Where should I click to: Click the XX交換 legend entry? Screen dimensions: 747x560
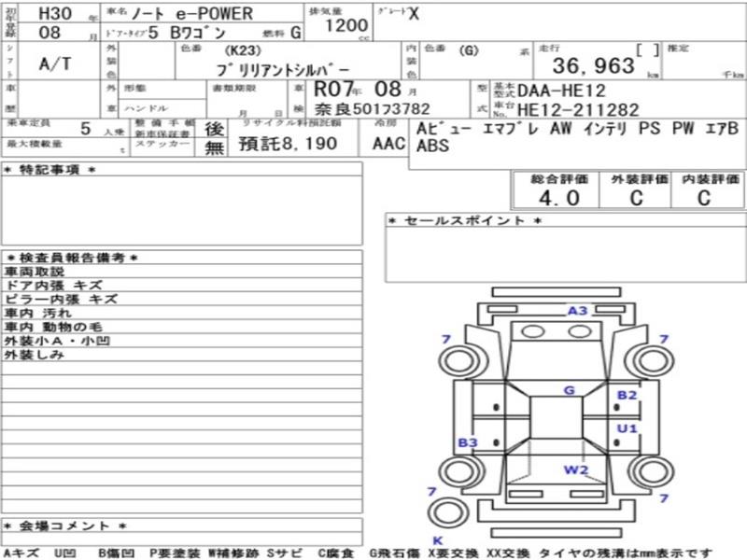click(508, 553)
